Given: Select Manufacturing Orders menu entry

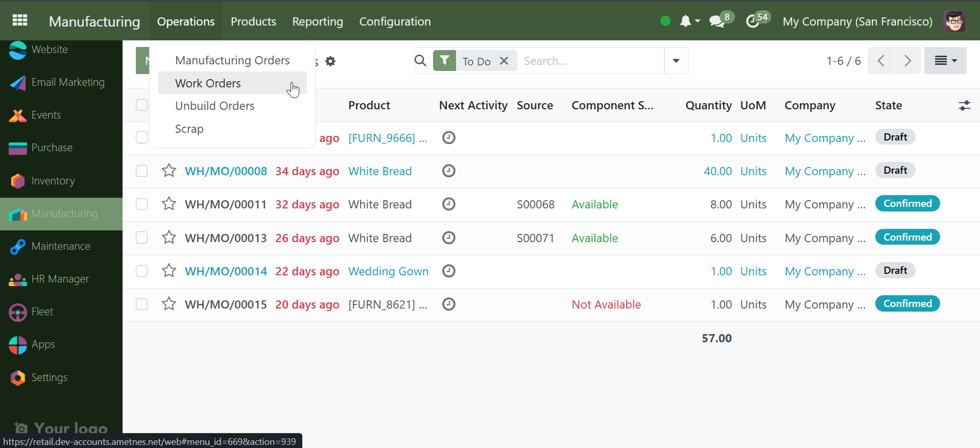Looking at the screenshot, I should tap(232, 60).
